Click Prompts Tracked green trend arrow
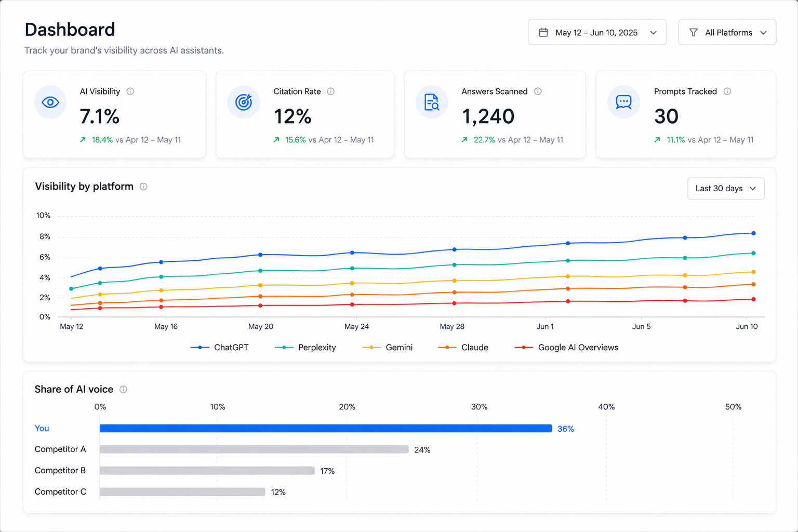The image size is (798, 532). 657,140
